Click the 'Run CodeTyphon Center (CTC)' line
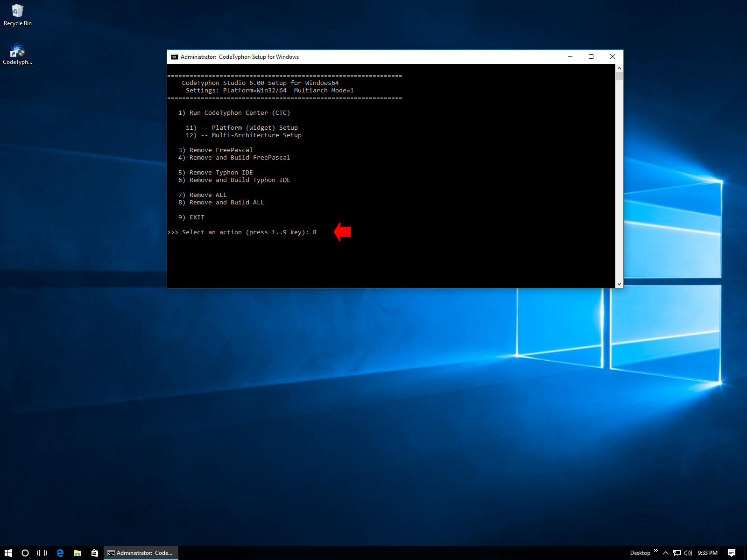The image size is (747, 560). tap(234, 113)
